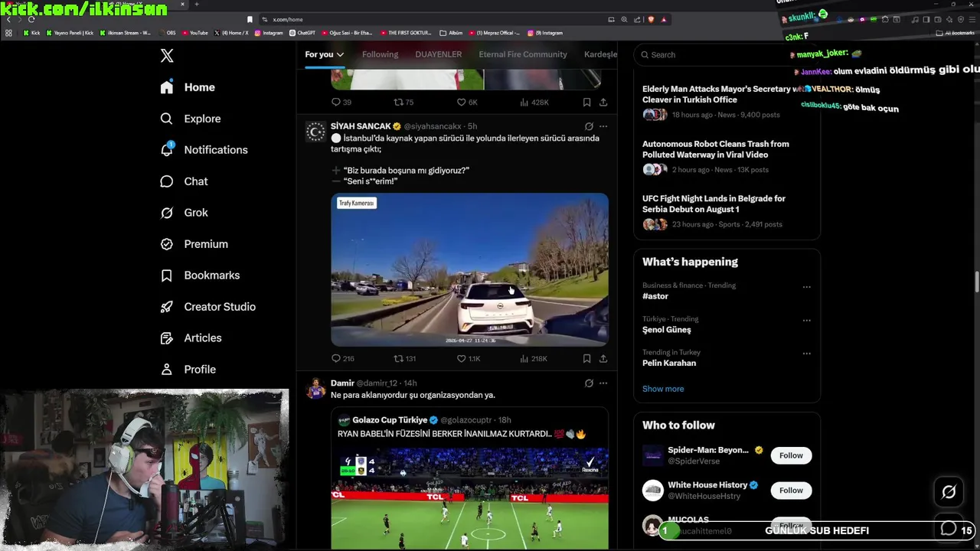Open Damir profile avatar
This screenshot has height=551, width=980.
[315, 389]
